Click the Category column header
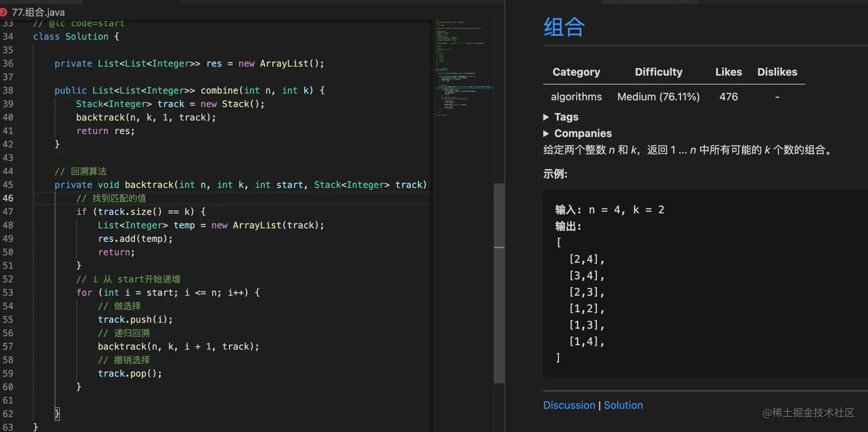Image resolution: width=868 pixels, height=432 pixels. click(576, 72)
